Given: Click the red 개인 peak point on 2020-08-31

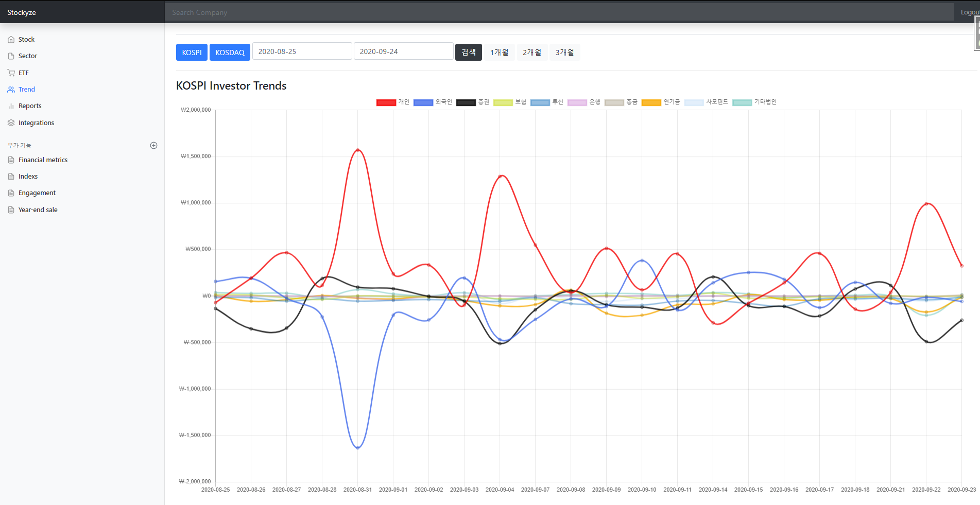Looking at the screenshot, I should pyautogui.click(x=358, y=150).
